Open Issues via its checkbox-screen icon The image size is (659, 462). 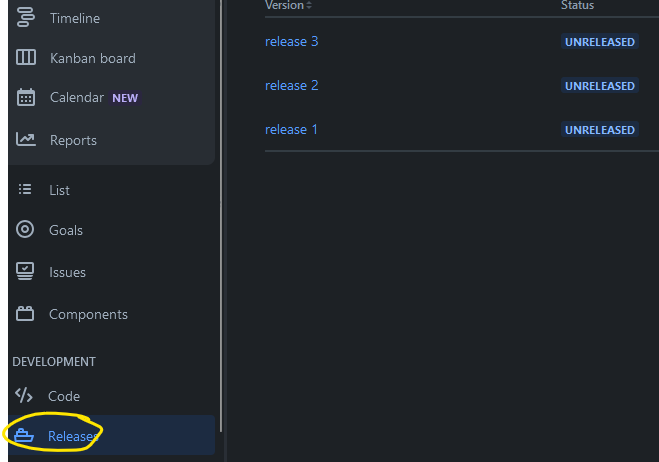(x=26, y=272)
